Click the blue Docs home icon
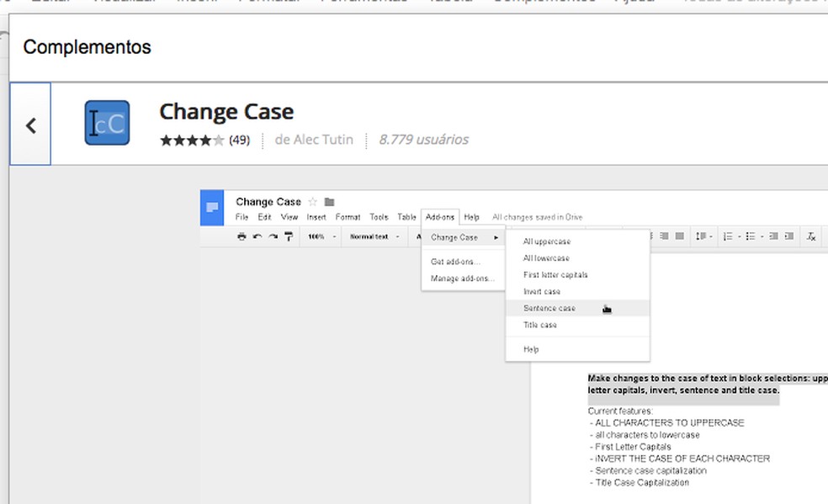Viewport: 828px width, 504px height. (x=212, y=208)
